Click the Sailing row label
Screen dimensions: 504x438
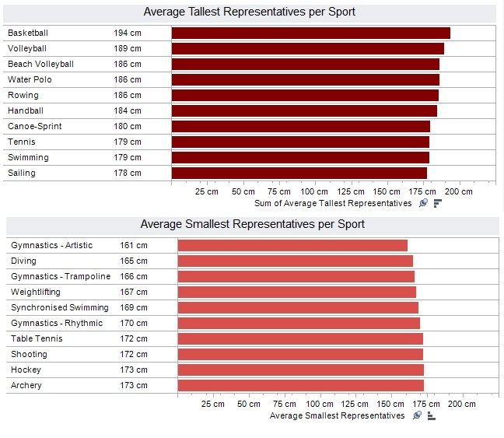(22, 173)
